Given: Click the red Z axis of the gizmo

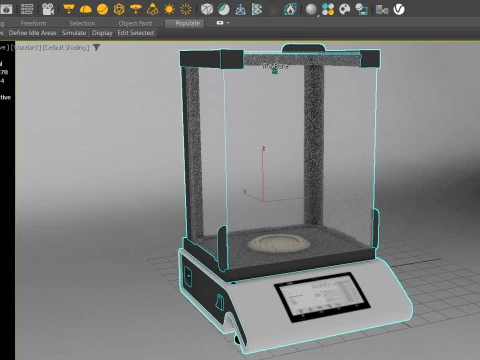Looking at the screenshot, I should click(x=263, y=173).
